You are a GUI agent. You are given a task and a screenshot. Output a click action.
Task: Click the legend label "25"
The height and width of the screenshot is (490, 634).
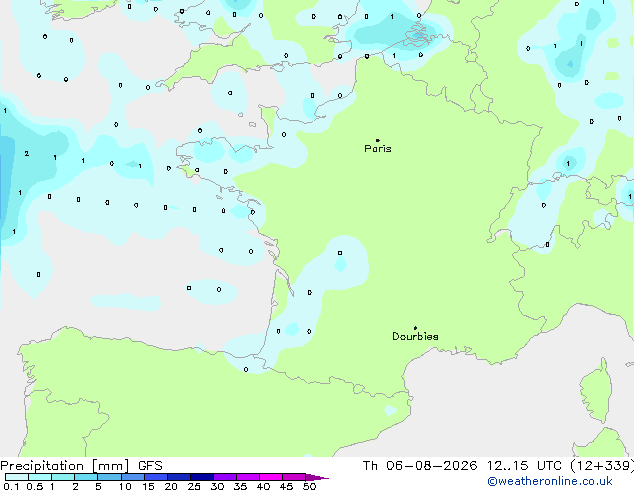[x=194, y=486]
